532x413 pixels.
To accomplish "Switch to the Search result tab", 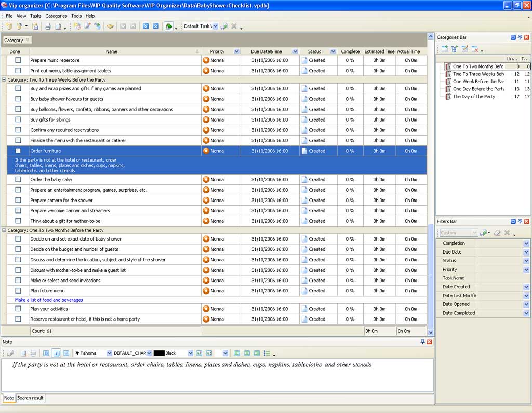I will click(30, 398).
